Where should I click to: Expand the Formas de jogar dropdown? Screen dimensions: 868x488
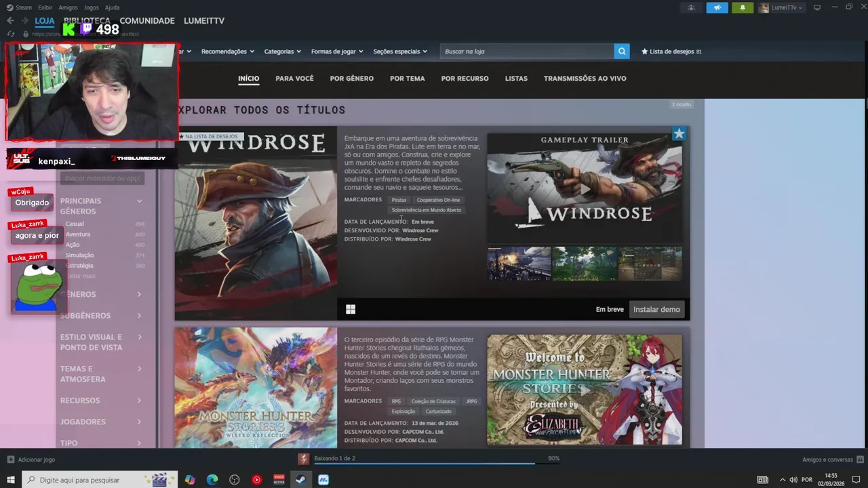(x=337, y=52)
